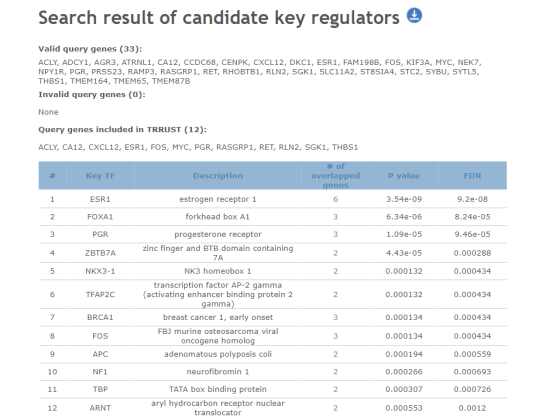This screenshot has width=553, height=418.
Task: Open overlapped genes link for TFAP2C
Action: click(x=335, y=295)
